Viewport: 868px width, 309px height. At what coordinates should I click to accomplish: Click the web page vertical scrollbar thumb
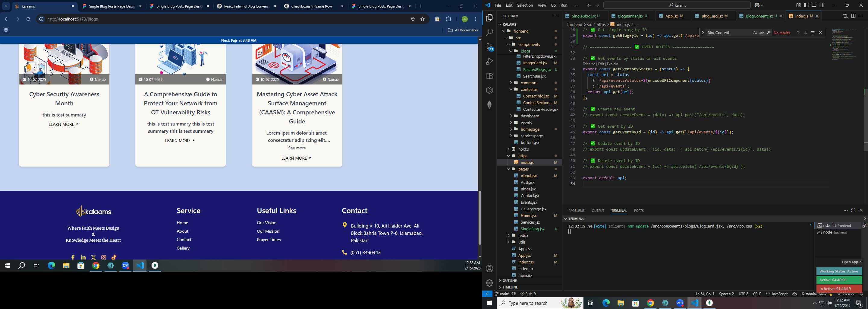(x=480, y=218)
